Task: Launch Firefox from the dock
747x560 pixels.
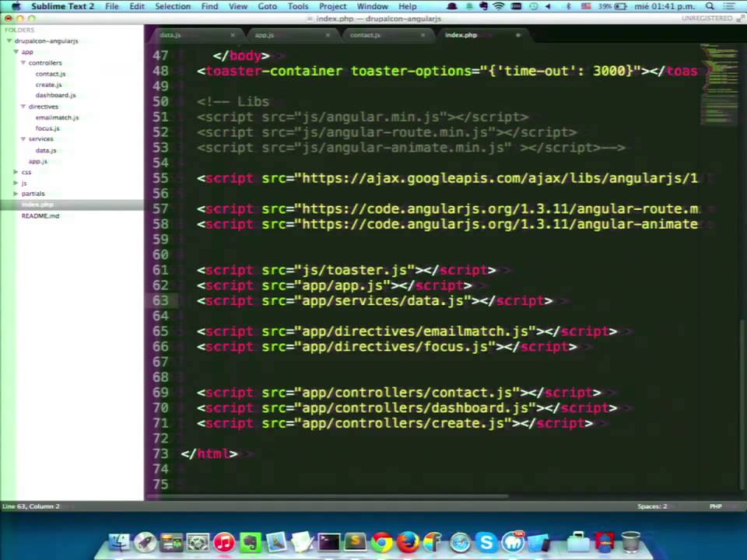Action: pos(407,542)
